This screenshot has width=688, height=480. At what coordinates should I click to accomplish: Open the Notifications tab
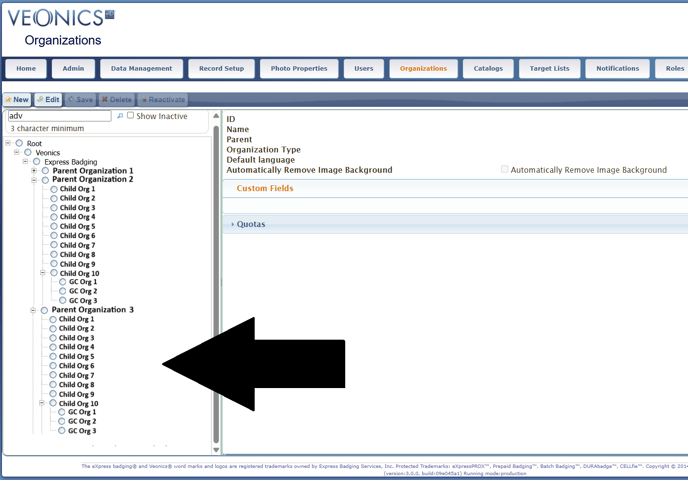[x=618, y=68]
